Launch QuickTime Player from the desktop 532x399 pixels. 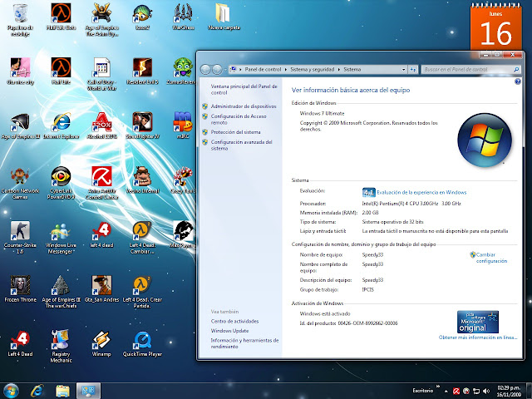[x=141, y=340]
